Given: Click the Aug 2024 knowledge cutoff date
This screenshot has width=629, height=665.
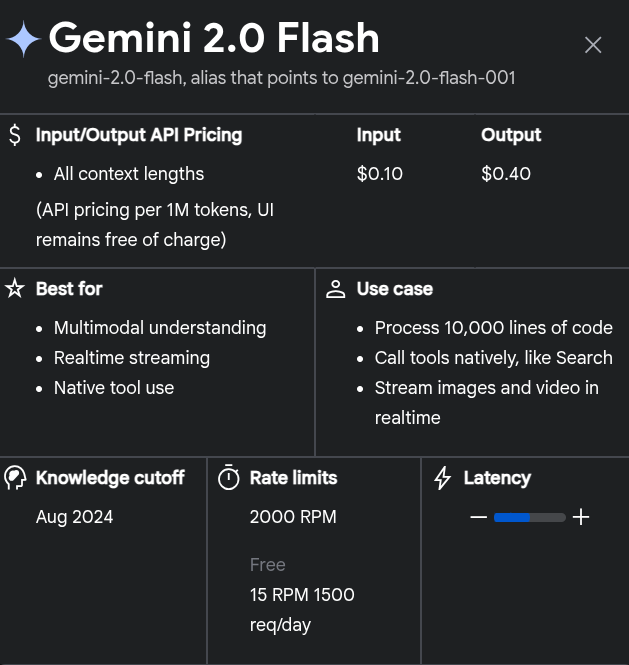Looking at the screenshot, I should click(75, 517).
